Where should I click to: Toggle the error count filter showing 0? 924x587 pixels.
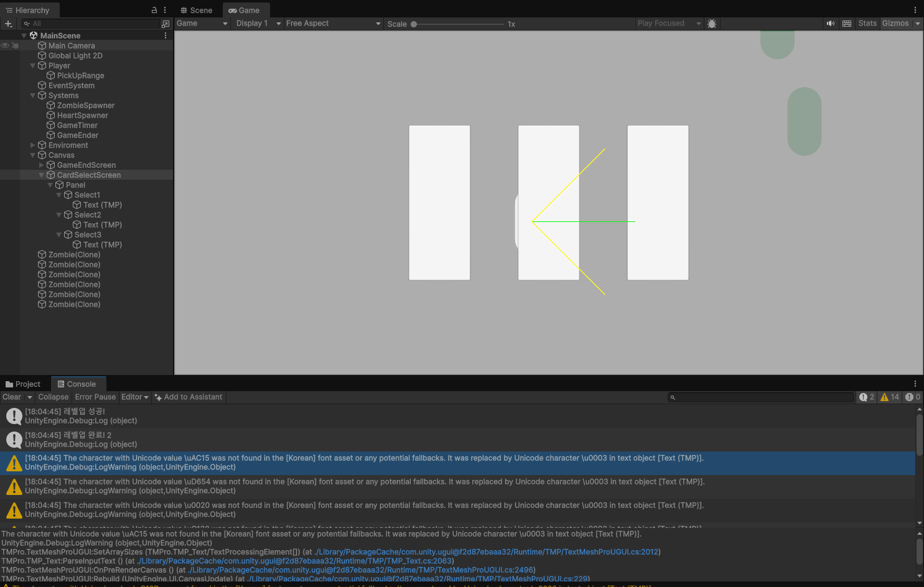[x=913, y=397]
